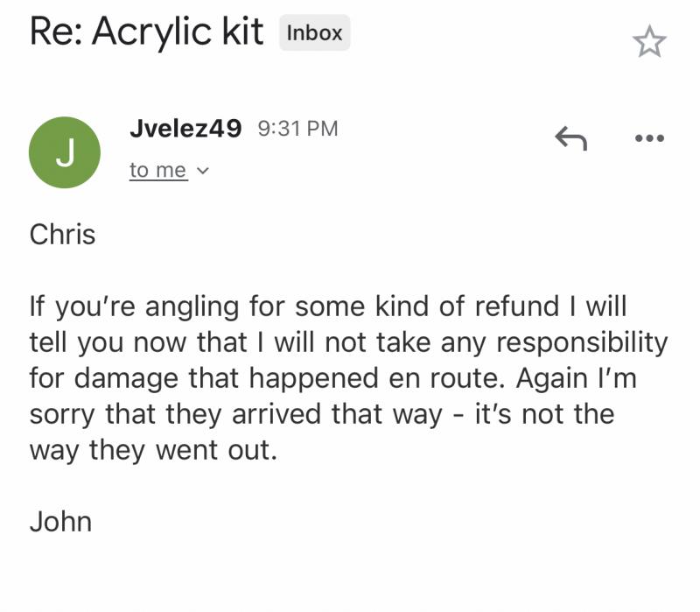Open the three-dot more options menu
This screenshot has height=612, width=700.
tap(649, 138)
